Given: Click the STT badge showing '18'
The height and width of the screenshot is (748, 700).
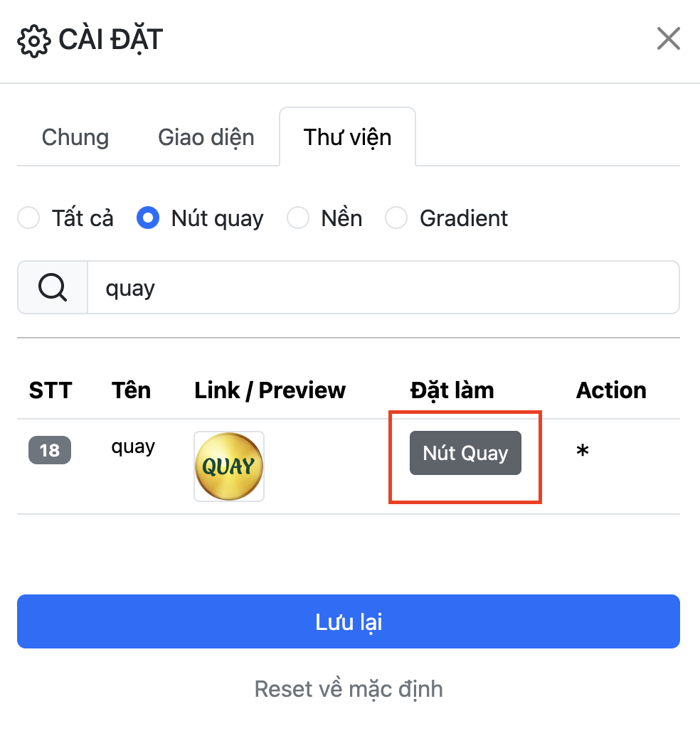Looking at the screenshot, I should pos(50,450).
